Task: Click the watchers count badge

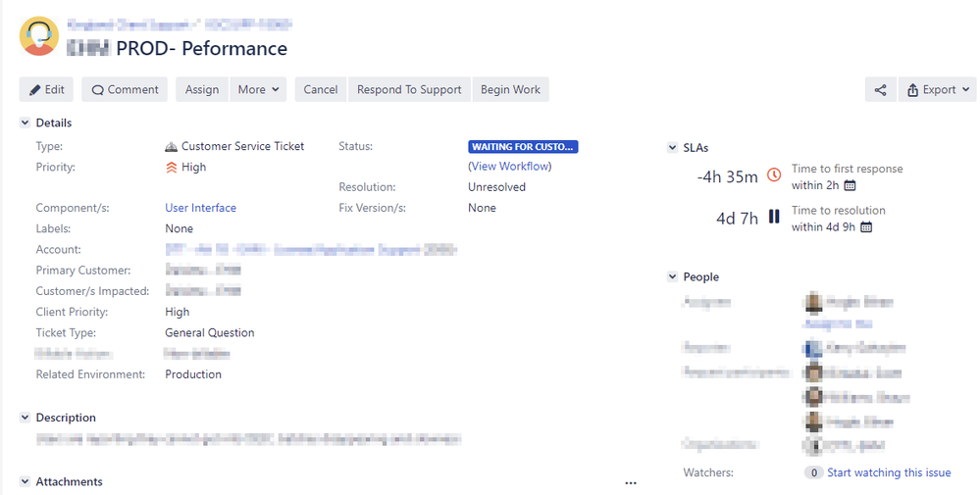Action: click(813, 473)
